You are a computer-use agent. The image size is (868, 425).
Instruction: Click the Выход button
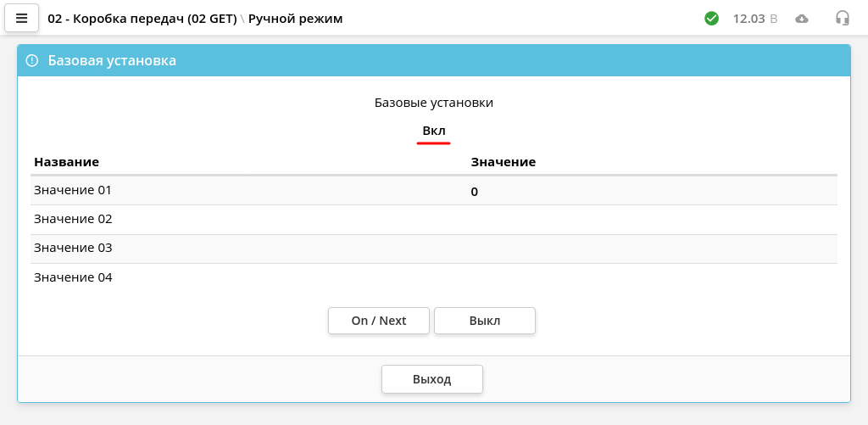click(431, 379)
